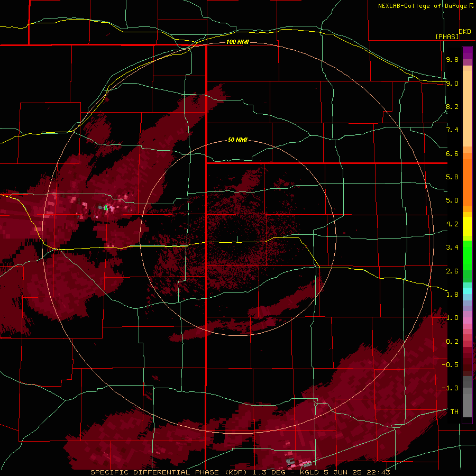476x476 pixels.
Task: Select the 9.0 scale value
Action: tap(452, 83)
